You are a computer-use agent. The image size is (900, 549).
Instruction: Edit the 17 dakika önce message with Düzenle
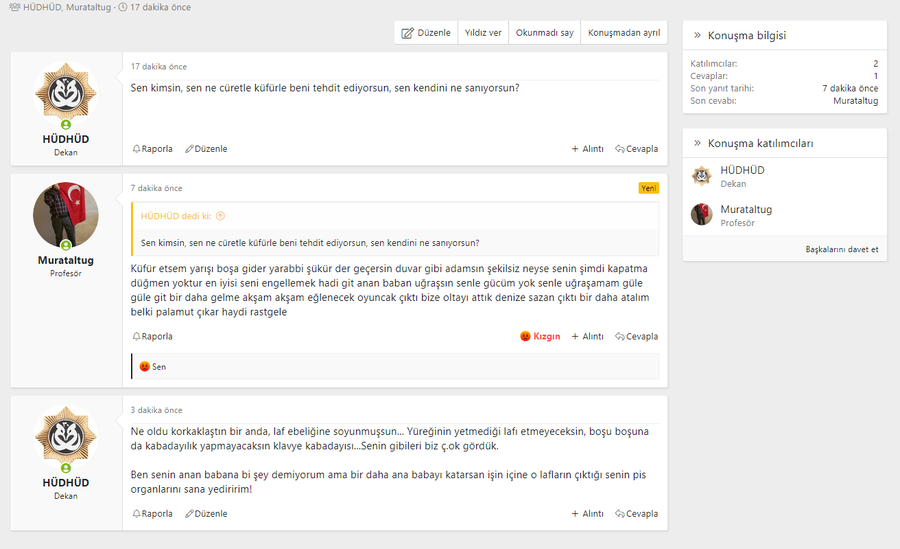click(x=206, y=149)
